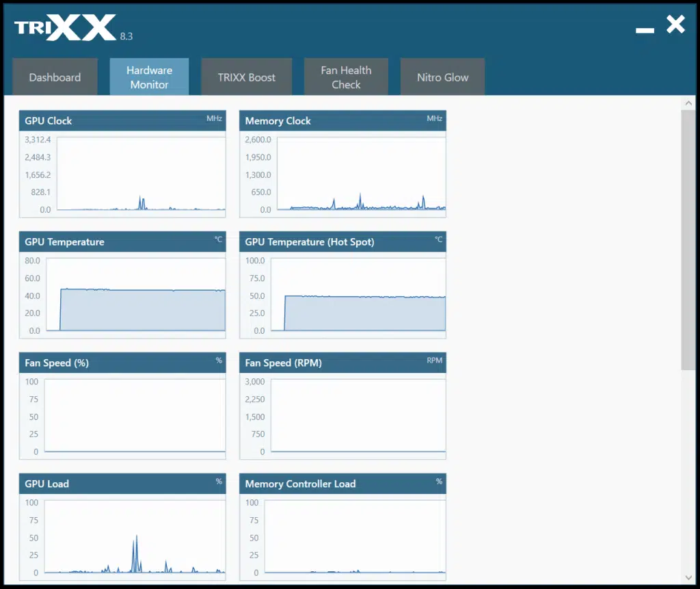Image resolution: width=700 pixels, height=589 pixels.
Task: Click the vertical scrollbar thumb
Action: 688,239
